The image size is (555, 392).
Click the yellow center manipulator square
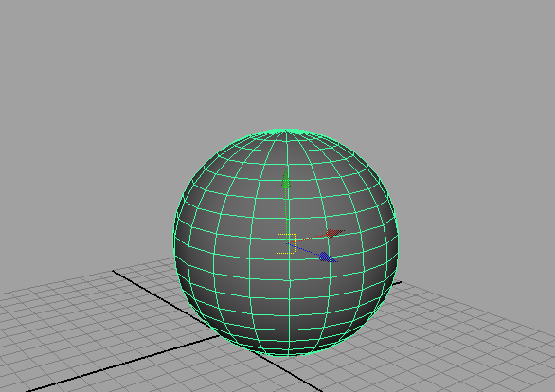coord(286,243)
